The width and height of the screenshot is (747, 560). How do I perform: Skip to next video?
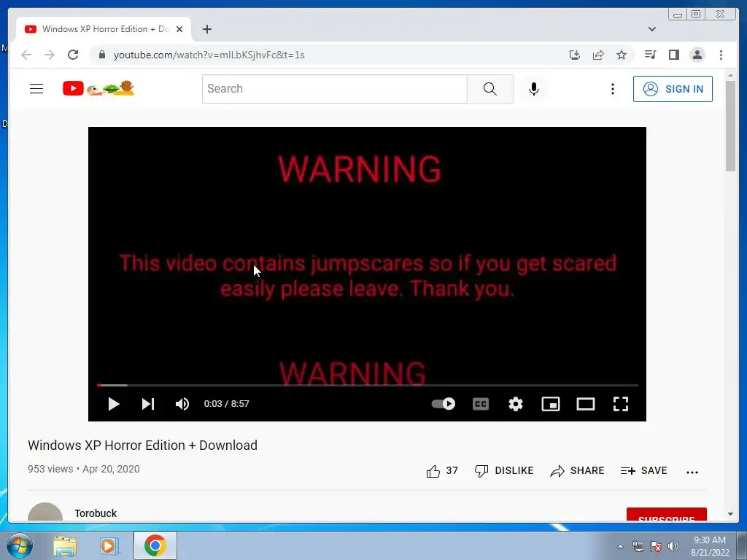[147, 404]
